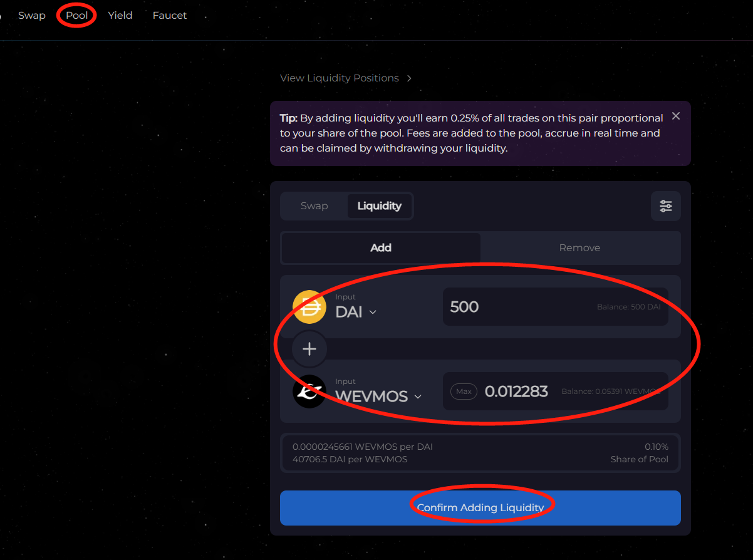The image size is (753, 560).
Task: Click the Max button for WEVMOS
Action: 464,391
